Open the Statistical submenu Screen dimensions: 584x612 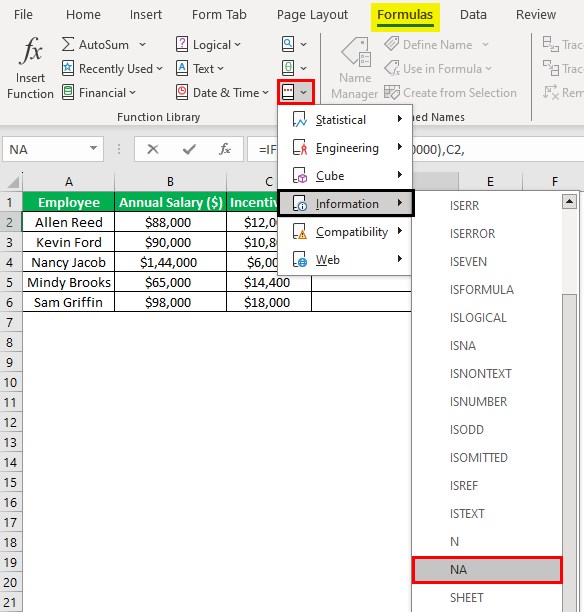point(345,119)
